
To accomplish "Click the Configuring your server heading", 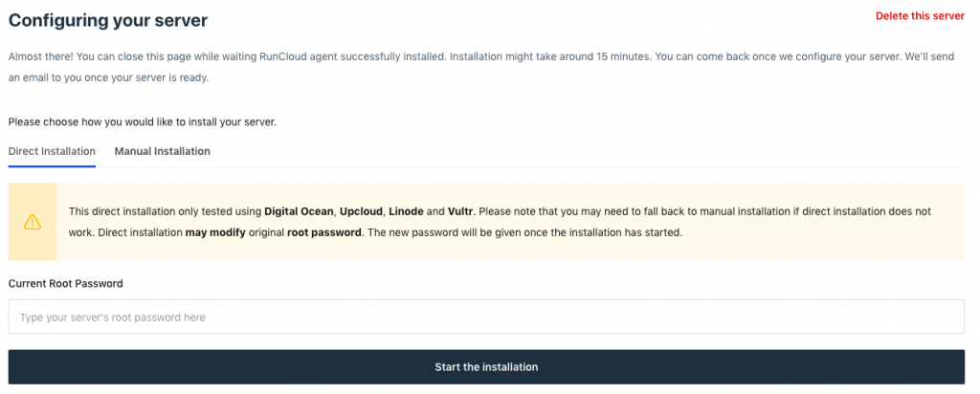I will tap(107, 19).
